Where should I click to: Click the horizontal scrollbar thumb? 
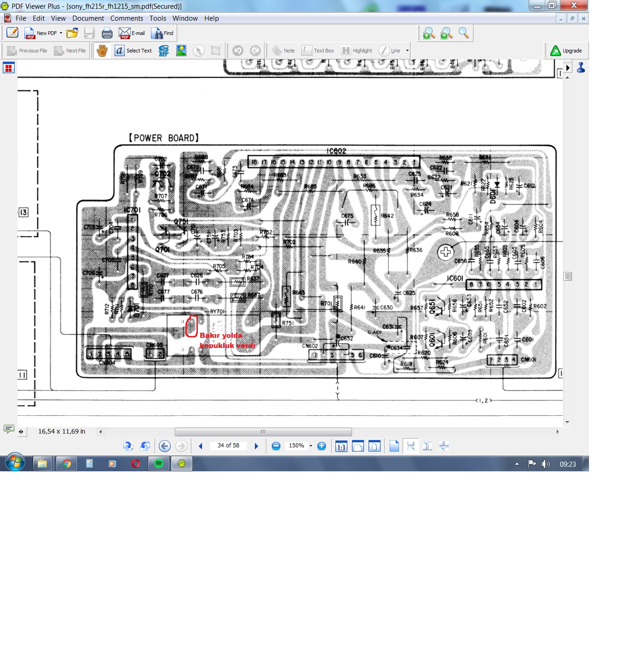click(263, 432)
